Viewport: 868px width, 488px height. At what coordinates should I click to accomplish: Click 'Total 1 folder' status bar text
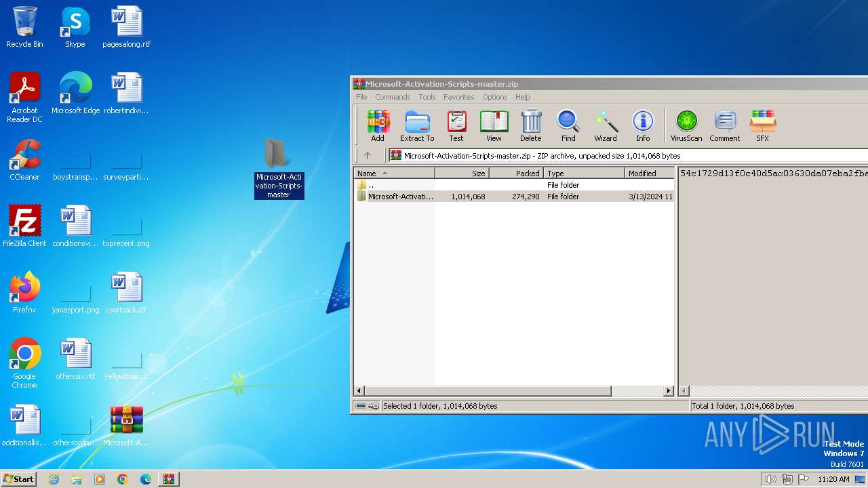click(743, 406)
